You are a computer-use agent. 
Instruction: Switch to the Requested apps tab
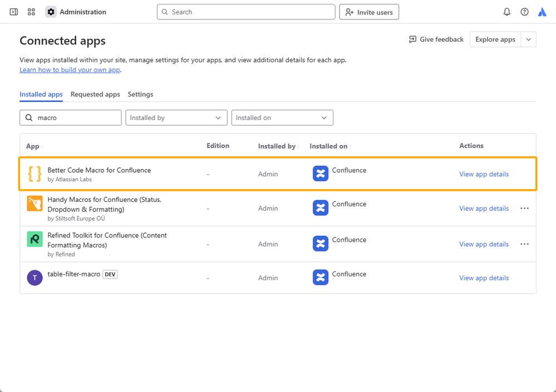[x=95, y=95]
